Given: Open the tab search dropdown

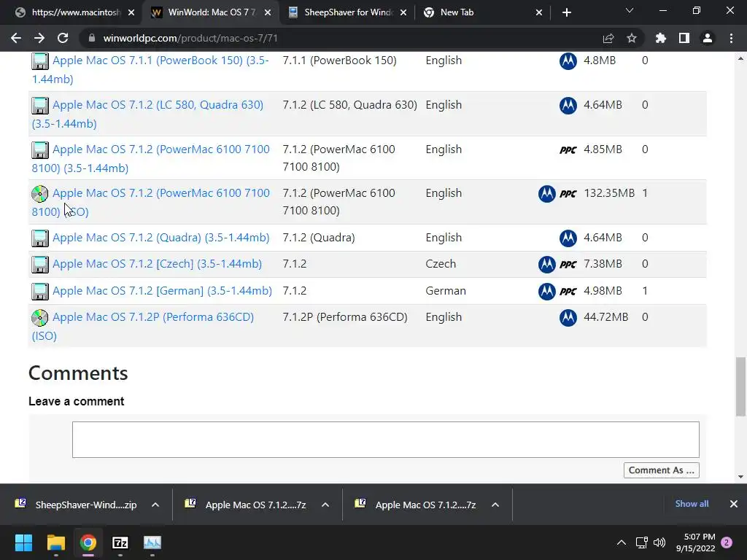Looking at the screenshot, I should (630, 10).
